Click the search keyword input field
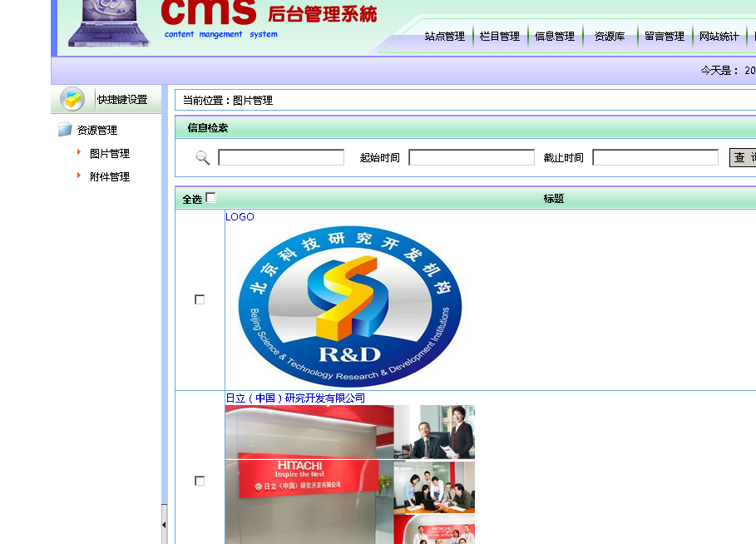 pos(281,157)
